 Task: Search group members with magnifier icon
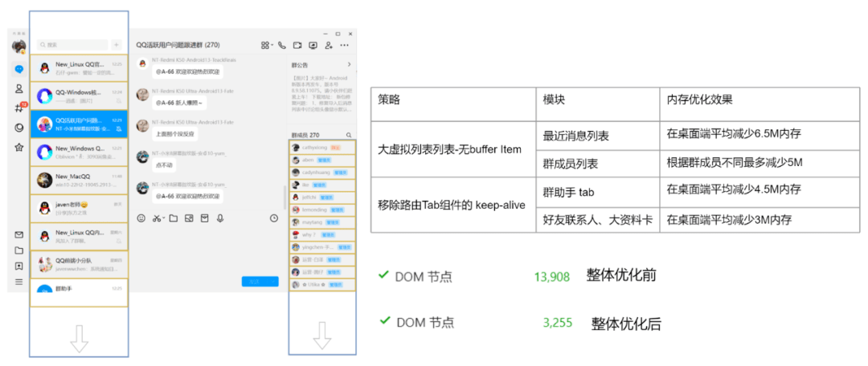click(x=349, y=135)
